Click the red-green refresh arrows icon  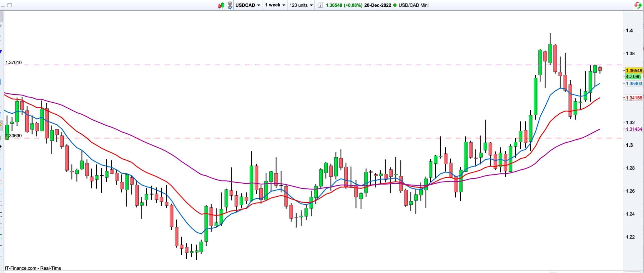coord(638,5)
